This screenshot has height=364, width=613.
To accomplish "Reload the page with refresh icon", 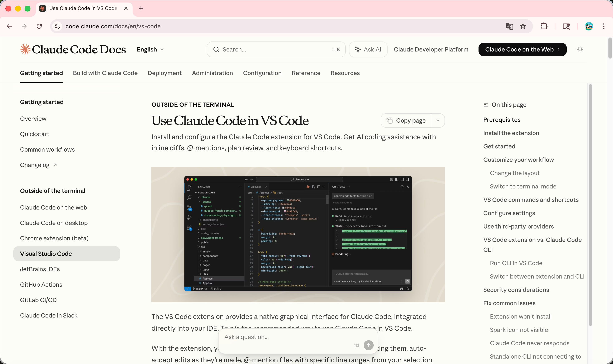I will click(39, 26).
